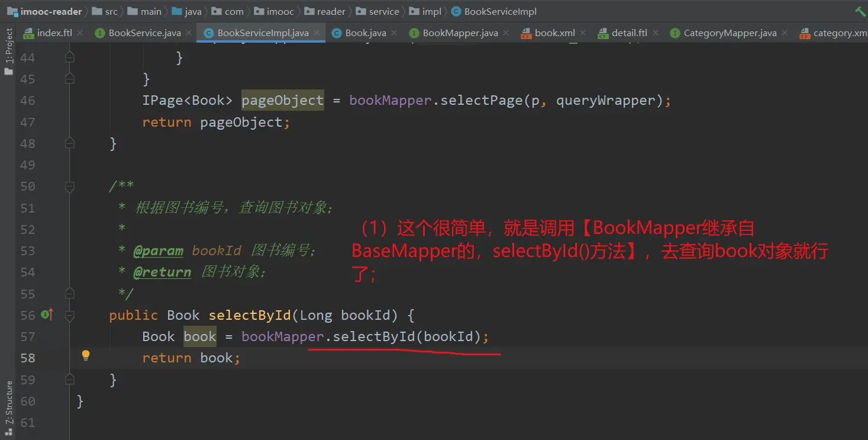
Task: Collapse the selectById method at line 56
Action: tap(70, 316)
